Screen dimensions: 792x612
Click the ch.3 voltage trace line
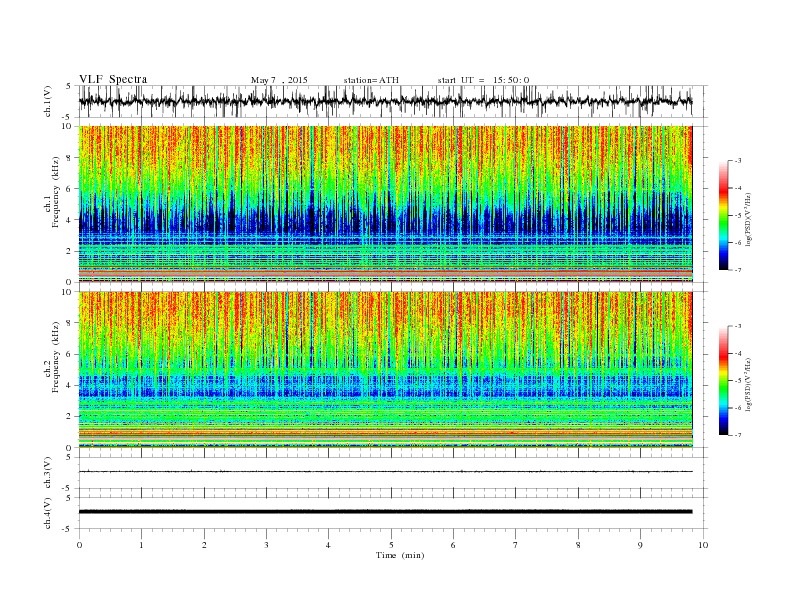385,472
